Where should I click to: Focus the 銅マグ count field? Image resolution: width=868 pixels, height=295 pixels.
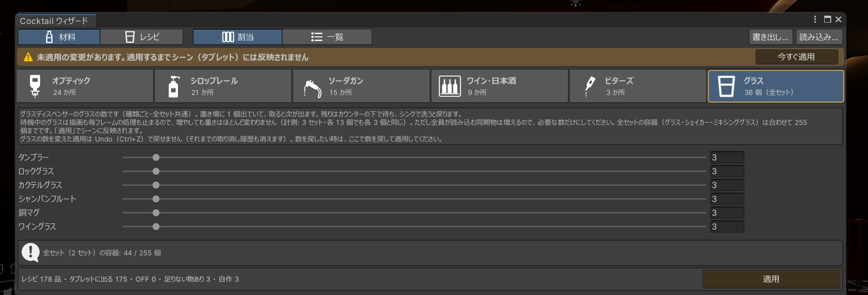727,213
